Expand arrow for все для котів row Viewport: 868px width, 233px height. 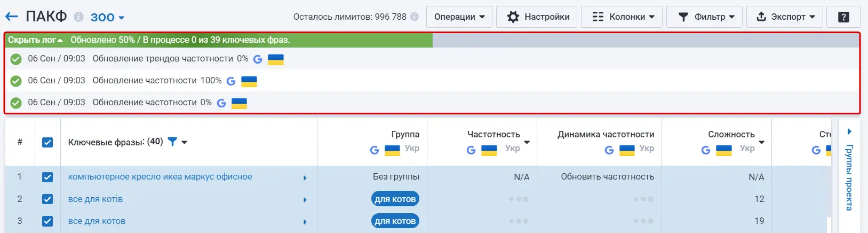[x=305, y=200]
